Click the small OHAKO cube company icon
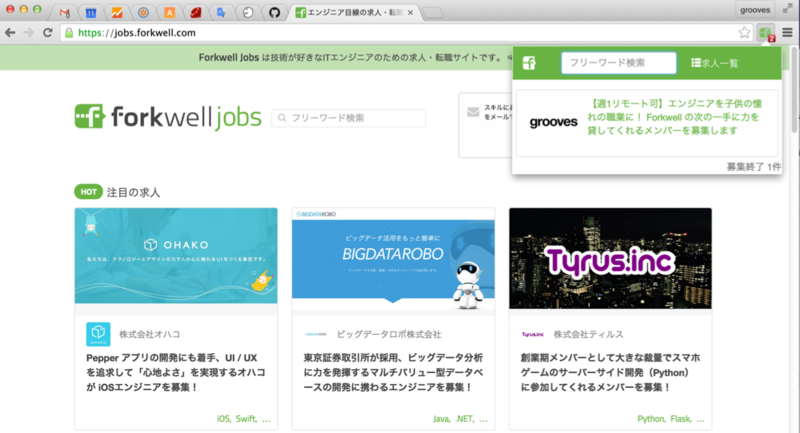 (98, 334)
